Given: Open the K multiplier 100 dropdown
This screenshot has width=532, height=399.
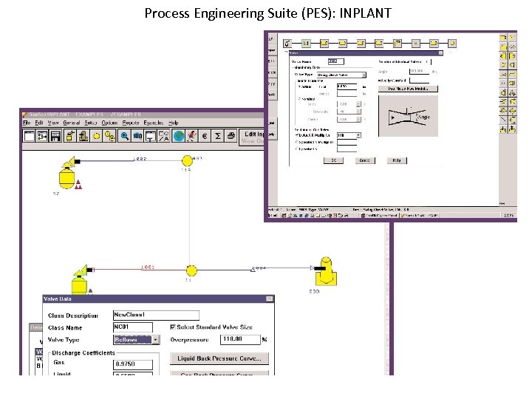Looking at the screenshot, I should 358,135.
